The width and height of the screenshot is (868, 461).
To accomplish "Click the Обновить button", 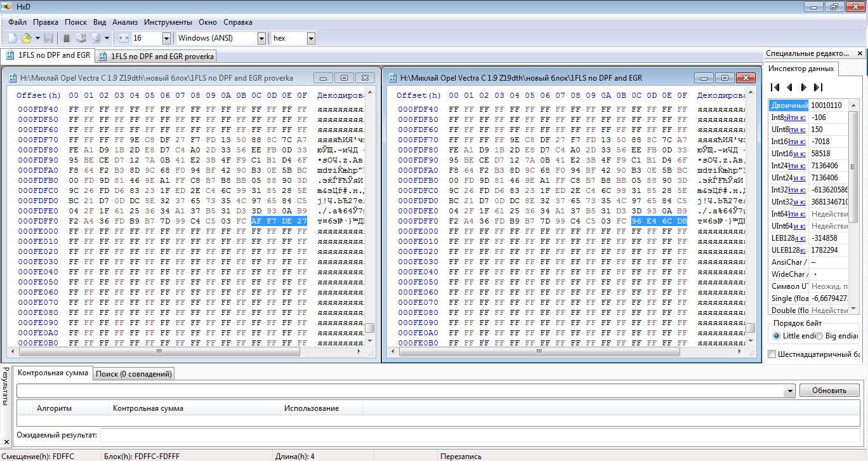I will pyautogui.click(x=829, y=391).
